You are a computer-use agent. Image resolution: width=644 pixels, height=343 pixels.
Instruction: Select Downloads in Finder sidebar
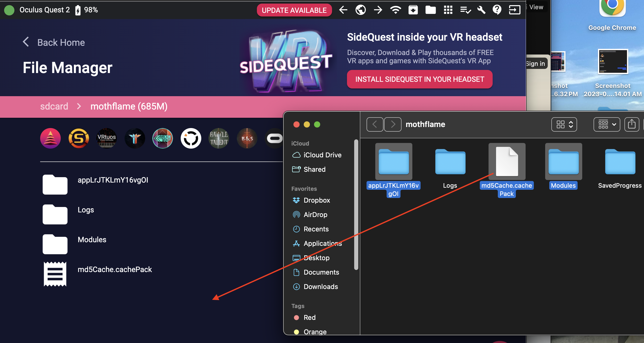tap(320, 286)
